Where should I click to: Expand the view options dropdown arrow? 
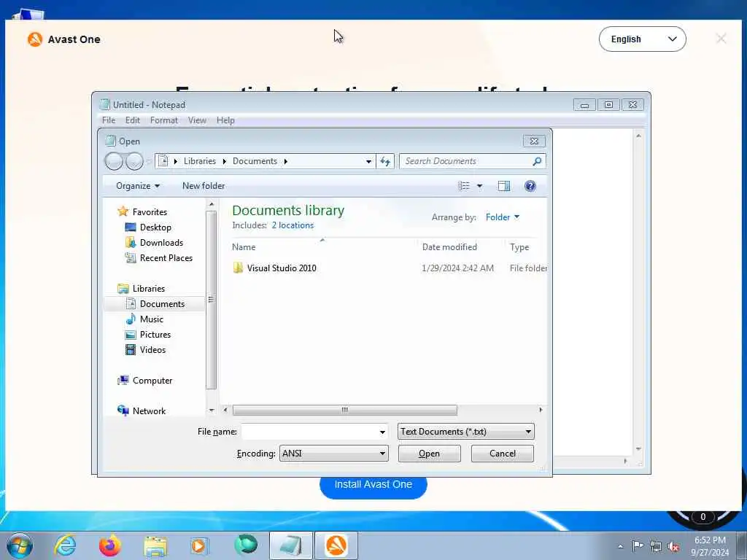[x=480, y=186]
